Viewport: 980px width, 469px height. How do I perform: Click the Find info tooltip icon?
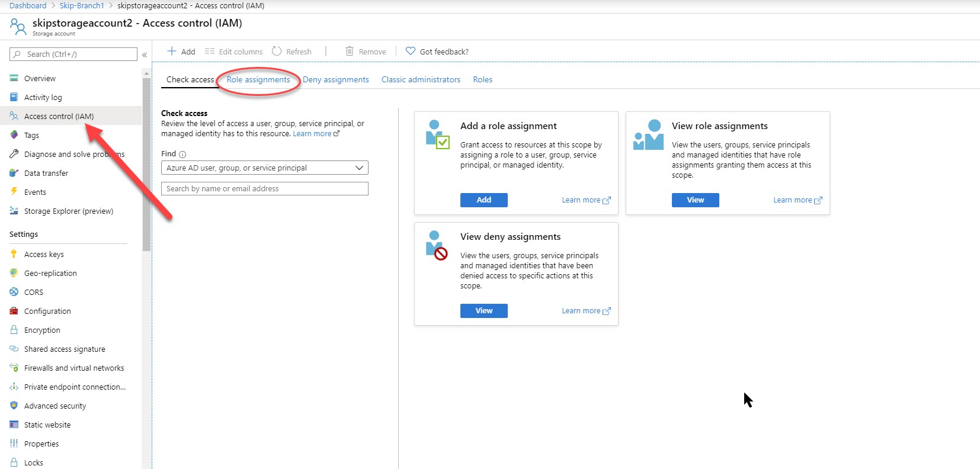point(182,155)
